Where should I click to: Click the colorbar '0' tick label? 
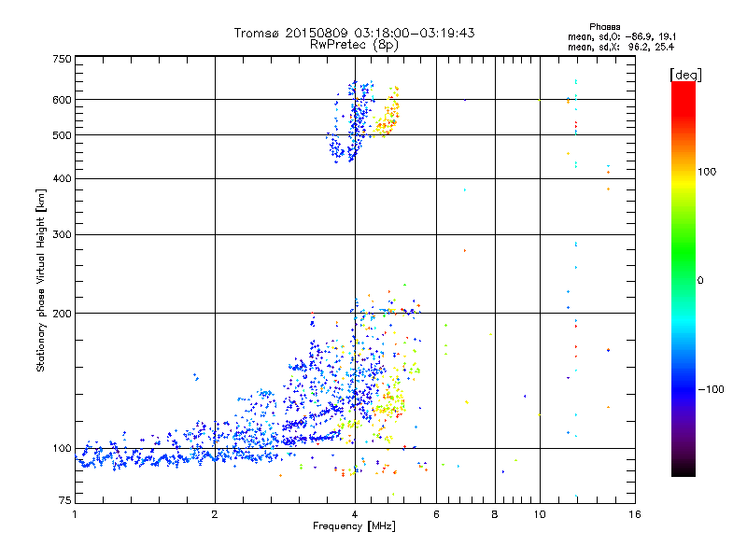click(x=700, y=280)
